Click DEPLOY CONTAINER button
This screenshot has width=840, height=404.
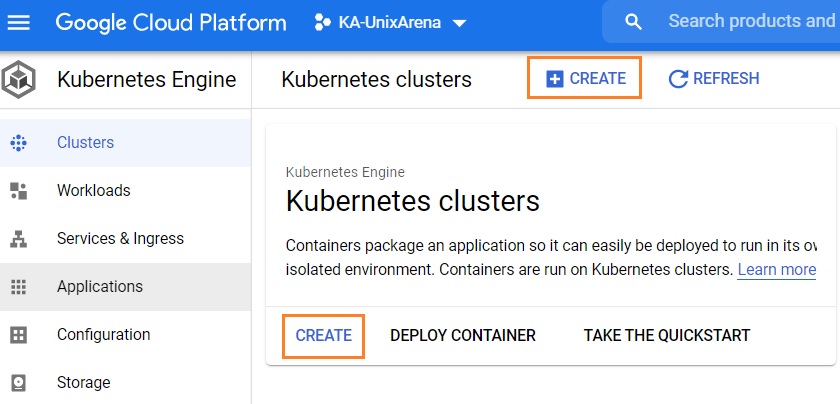(x=463, y=336)
